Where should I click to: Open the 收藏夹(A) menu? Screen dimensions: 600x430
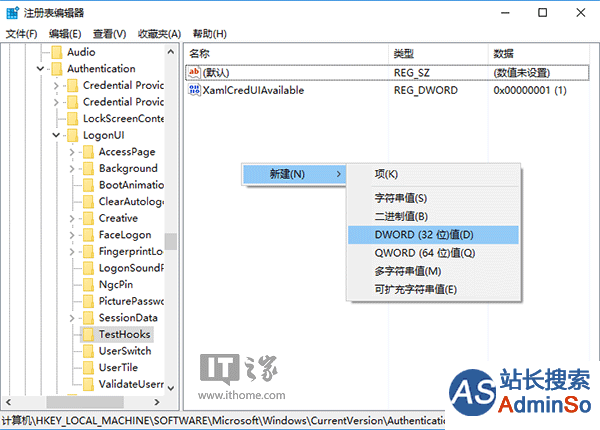click(159, 34)
